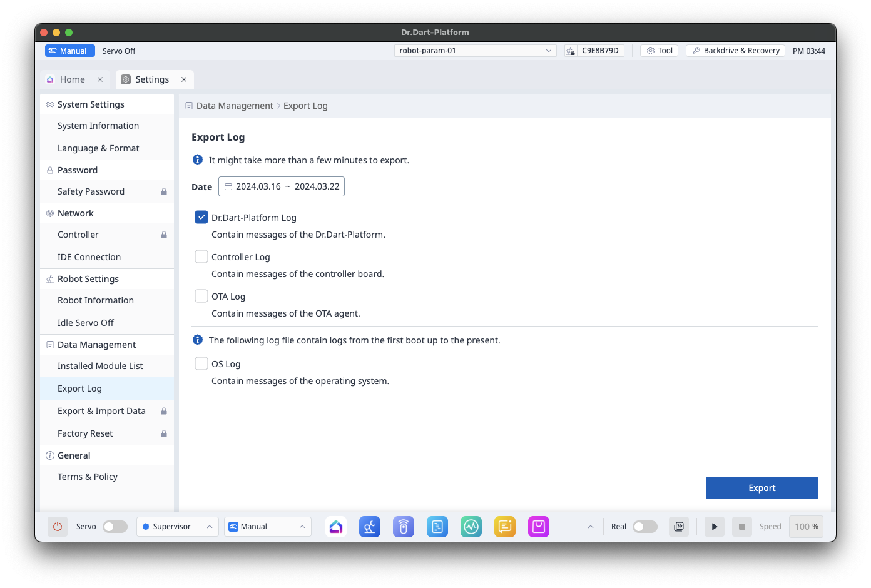871x588 pixels.
Task: Select Export Log in sidebar
Action: pos(107,388)
